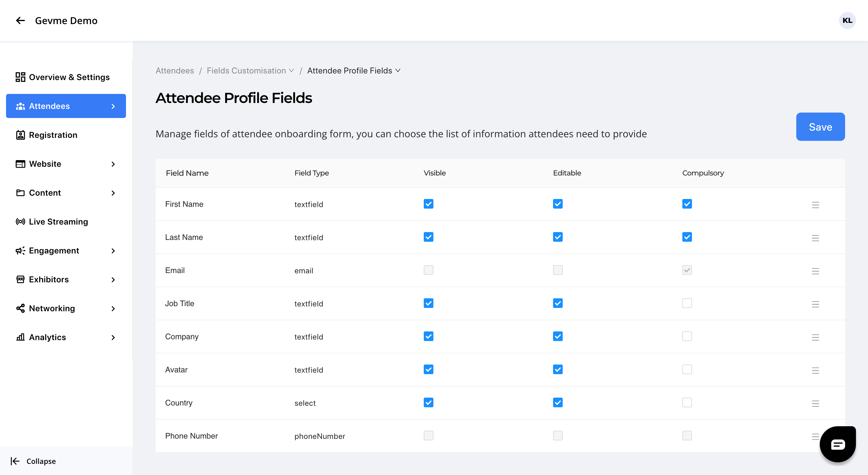Click the Live Streaming broadcast icon
This screenshot has height=475, width=868.
20,222
